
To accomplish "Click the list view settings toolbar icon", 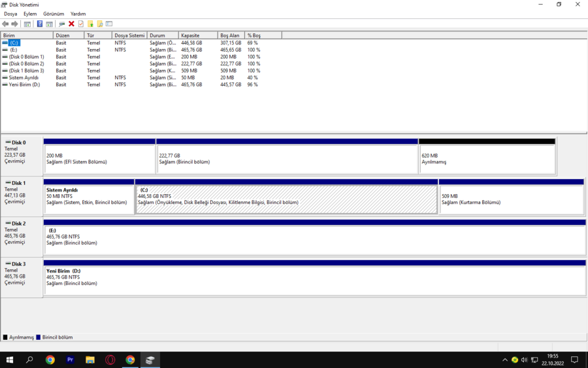I will [109, 24].
